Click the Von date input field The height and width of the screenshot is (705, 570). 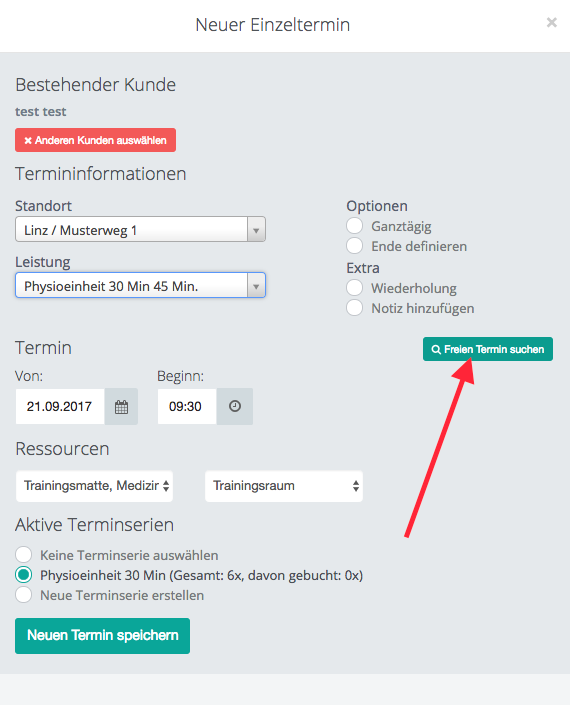60,406
